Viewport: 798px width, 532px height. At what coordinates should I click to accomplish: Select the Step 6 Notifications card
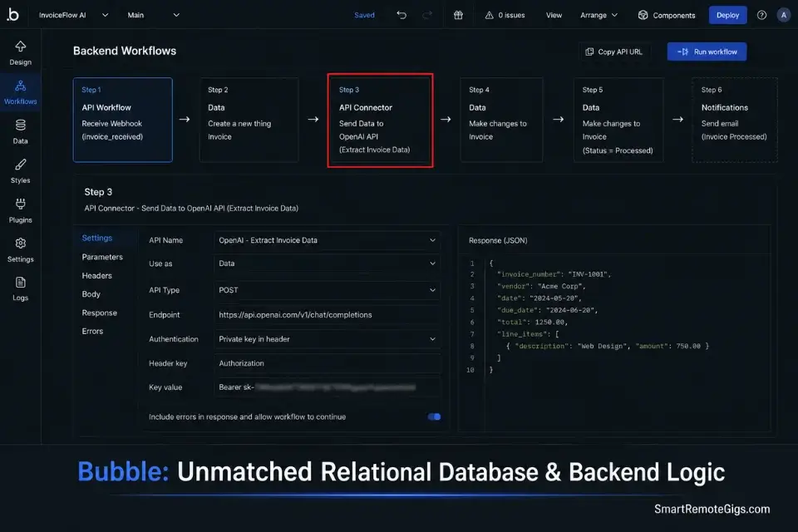(734, 121)
